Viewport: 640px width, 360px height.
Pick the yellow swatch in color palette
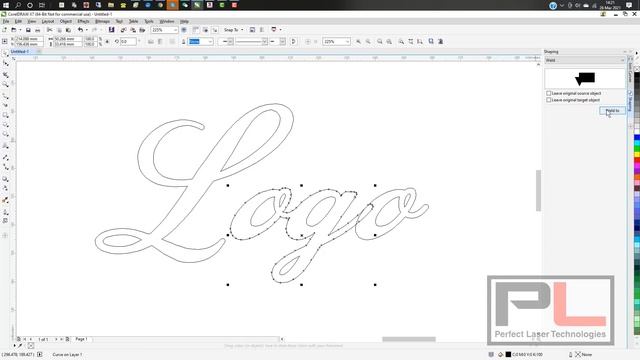pyautogui.click(x=637, y=155)
